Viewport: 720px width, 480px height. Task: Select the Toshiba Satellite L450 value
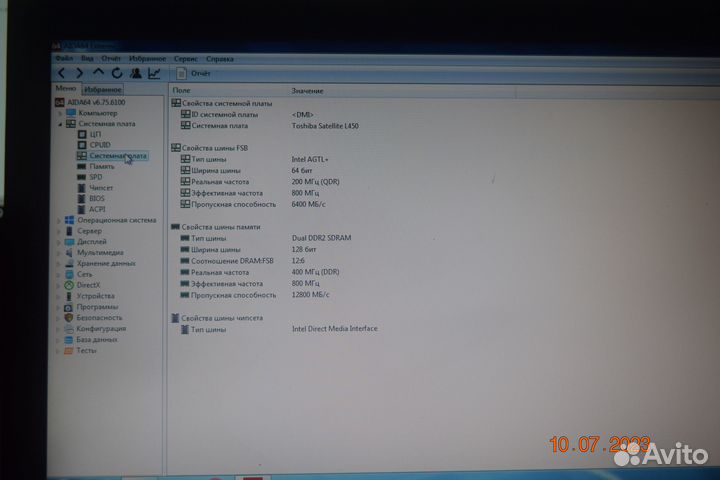pyautogui.click(x=325, y=126)
